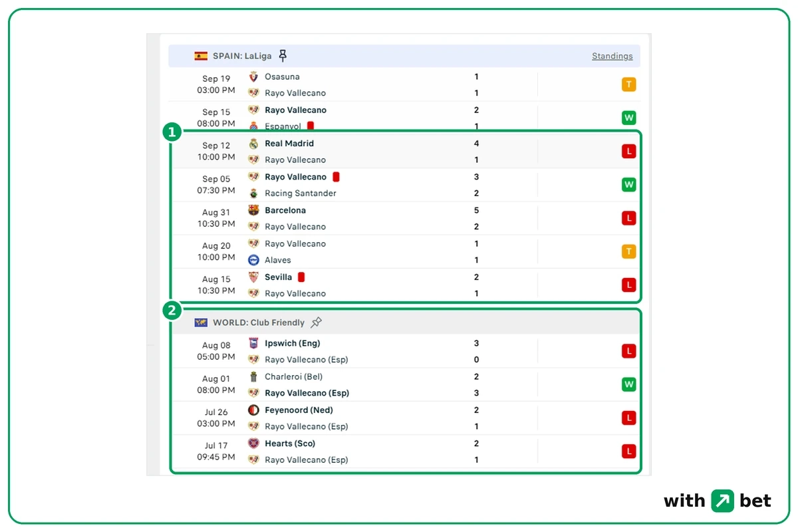Screen dimensions: 798x532
Task: Click the L badge for Feyenoord match
Action: (x=628, y=418)
